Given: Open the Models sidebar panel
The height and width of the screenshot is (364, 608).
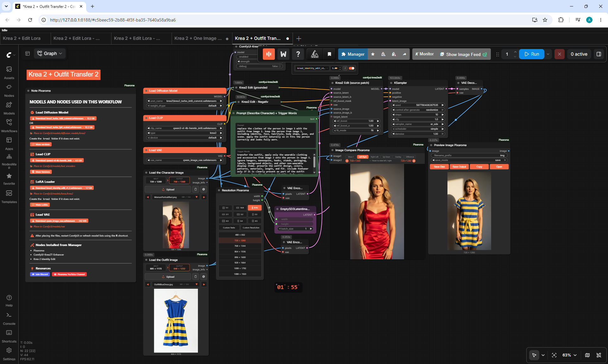Looking at the screenshot, I should click(9, 108).
